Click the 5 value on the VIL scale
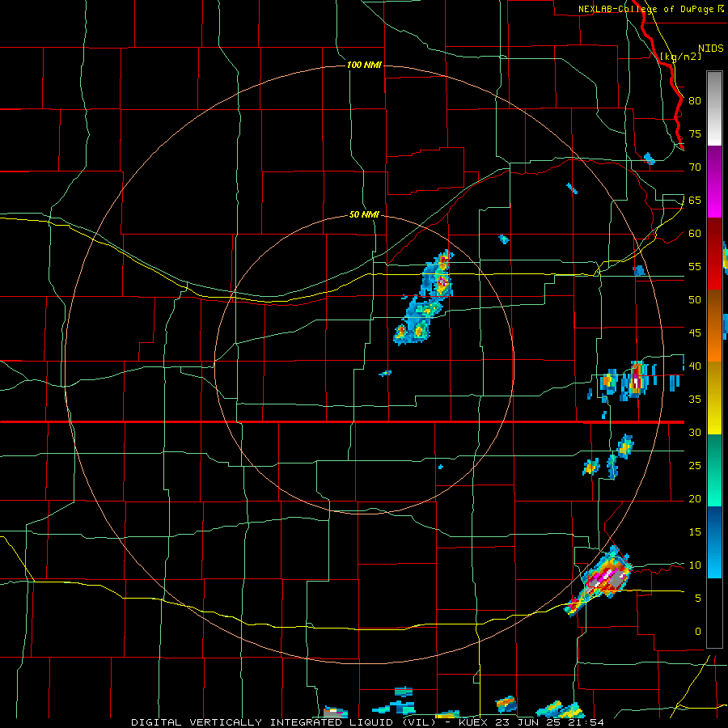 698,598
